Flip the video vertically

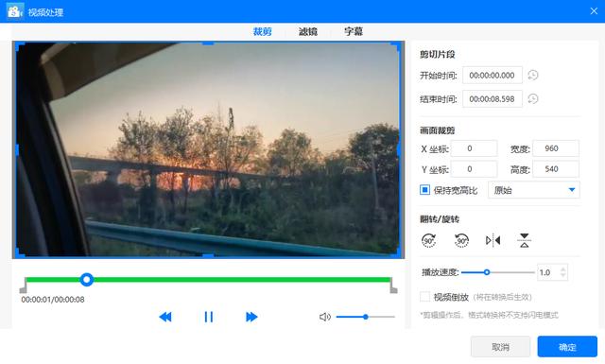click(524, 240)
